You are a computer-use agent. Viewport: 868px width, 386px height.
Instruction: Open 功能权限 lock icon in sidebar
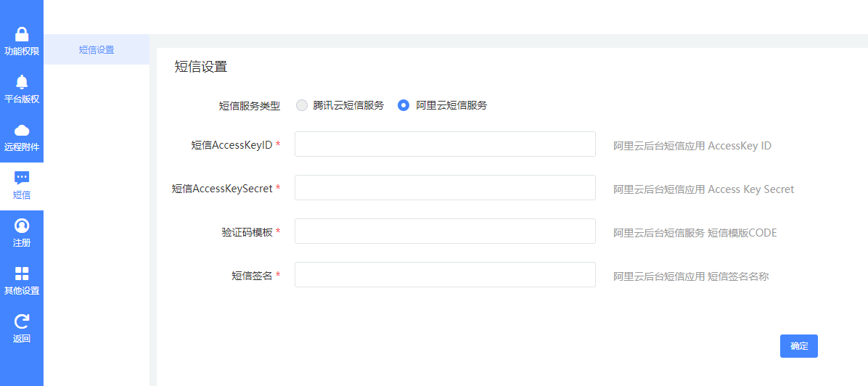pyautogui.click(x=22, y=34)
